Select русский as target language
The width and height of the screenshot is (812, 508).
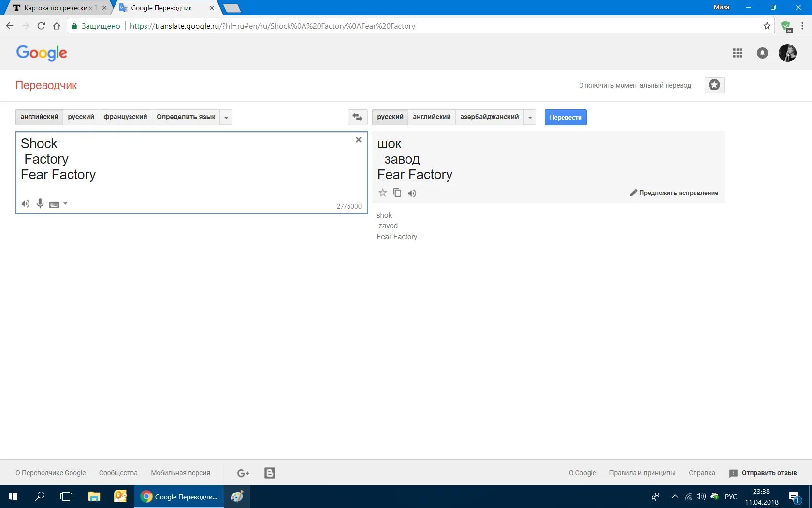point(390,117)
